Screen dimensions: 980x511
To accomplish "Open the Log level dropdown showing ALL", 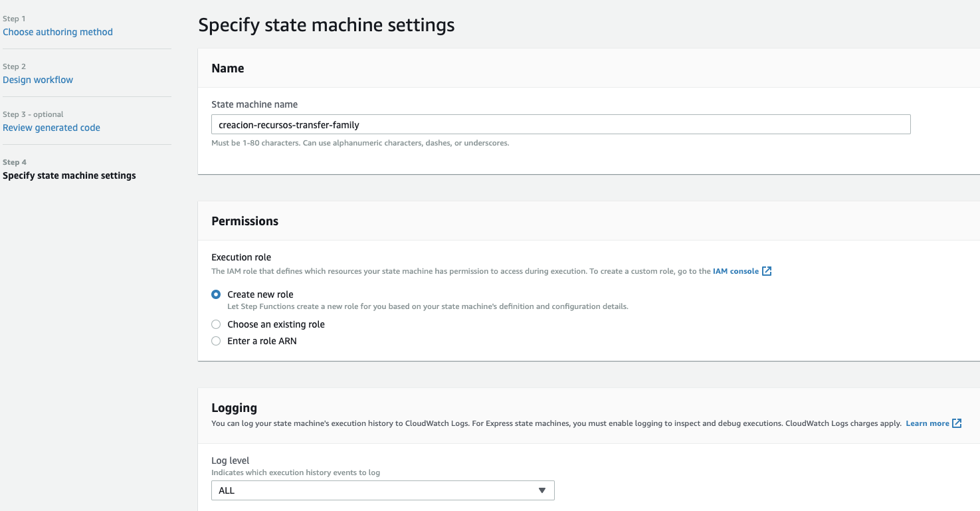I will click(x=382, y=490).
